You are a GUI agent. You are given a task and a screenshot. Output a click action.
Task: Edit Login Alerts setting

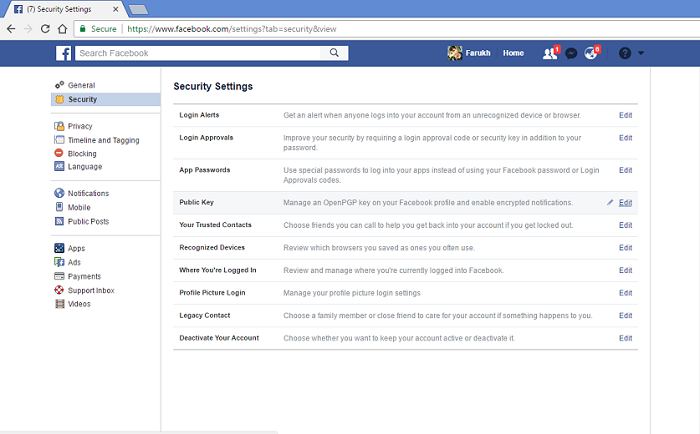click(x=625, y=115)
